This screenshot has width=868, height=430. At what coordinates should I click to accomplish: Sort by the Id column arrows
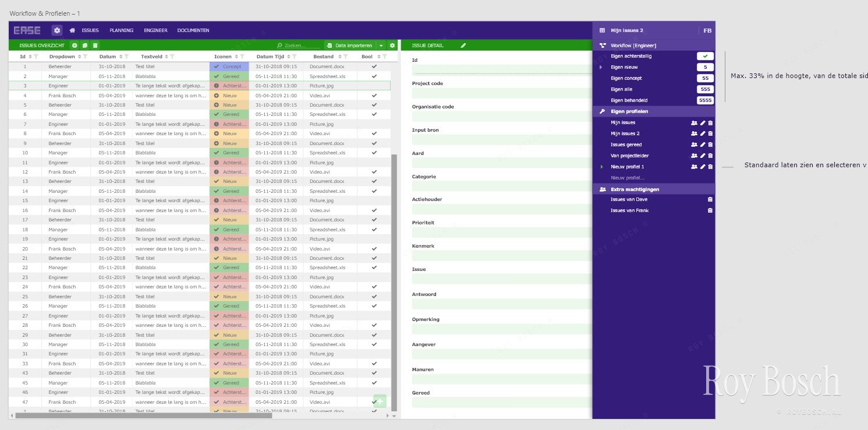pyautogui.click(x=30, y=57)
